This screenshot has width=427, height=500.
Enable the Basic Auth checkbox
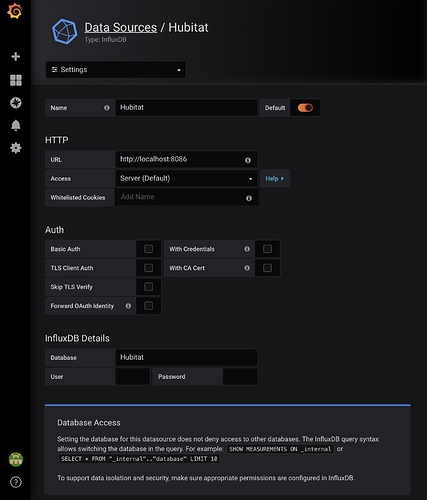pos(149,249)
